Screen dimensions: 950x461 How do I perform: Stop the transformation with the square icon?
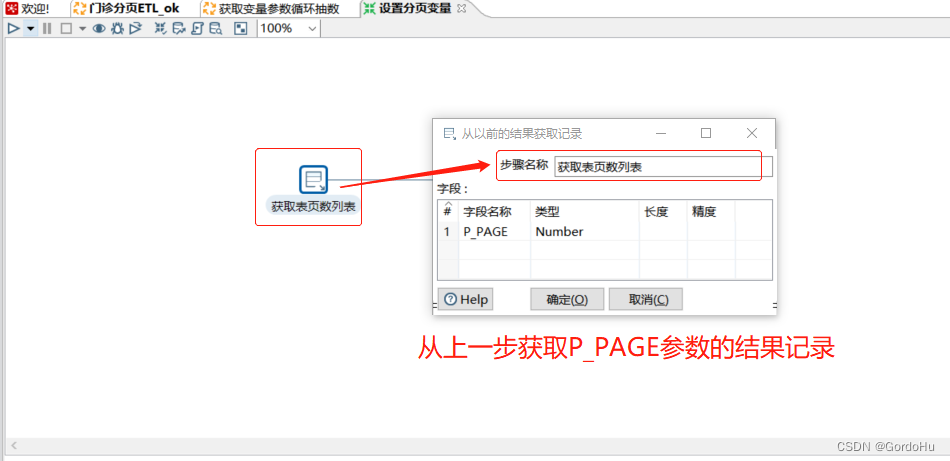(66, 28)
